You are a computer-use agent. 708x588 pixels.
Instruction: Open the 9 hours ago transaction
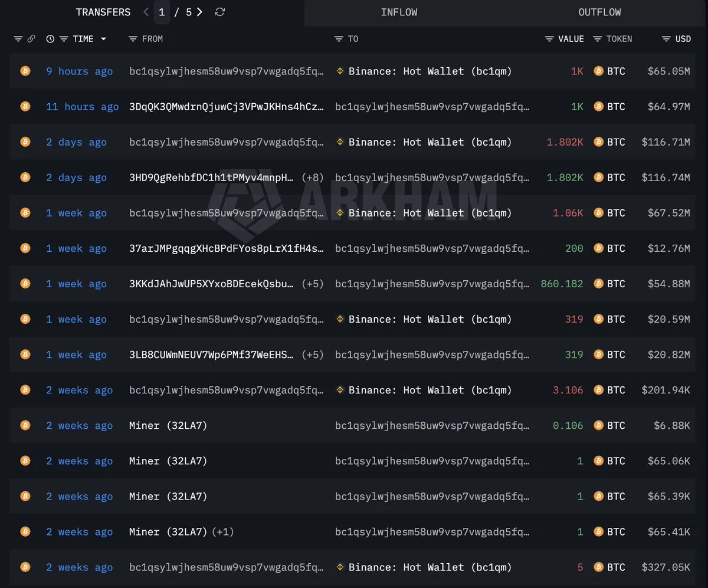pos(80,71)
